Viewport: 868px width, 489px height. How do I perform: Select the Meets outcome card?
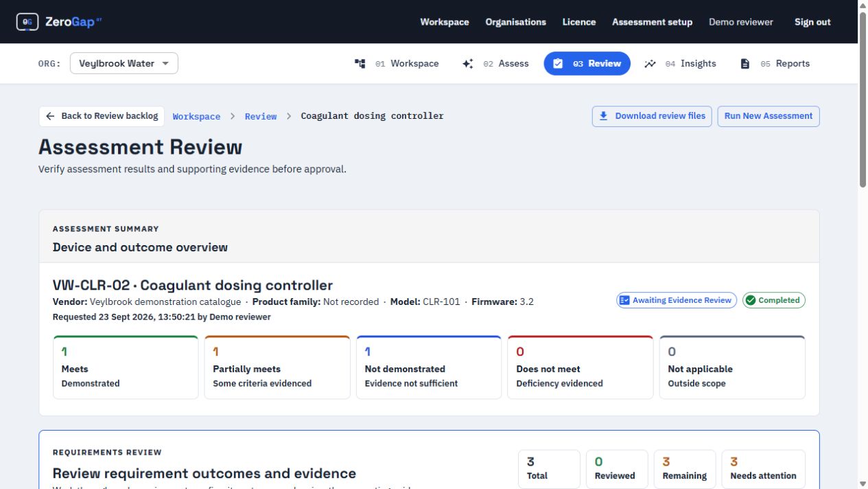click(x=126, y=367)
